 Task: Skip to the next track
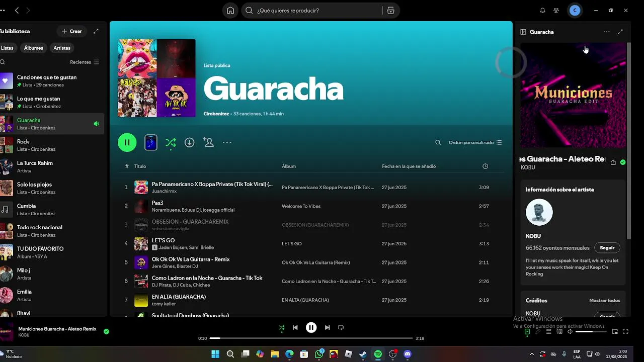(328, 327)
